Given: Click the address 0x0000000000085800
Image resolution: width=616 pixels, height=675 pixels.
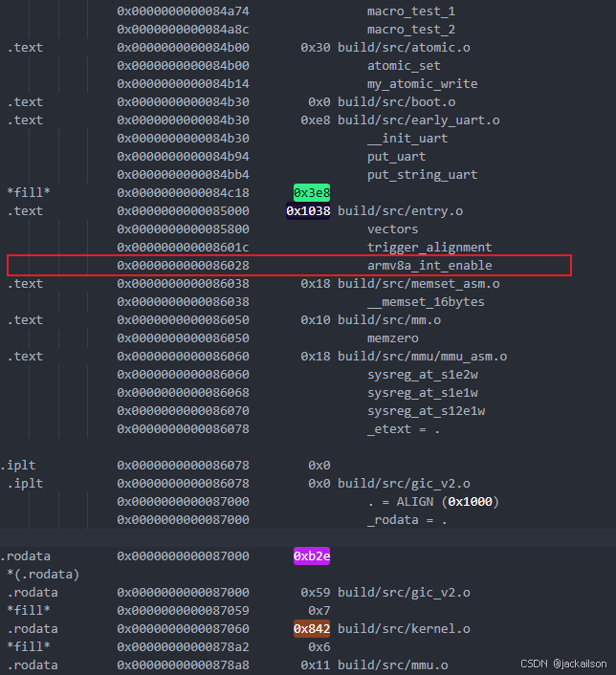Looking at the screenshot, I should (183, 229).
